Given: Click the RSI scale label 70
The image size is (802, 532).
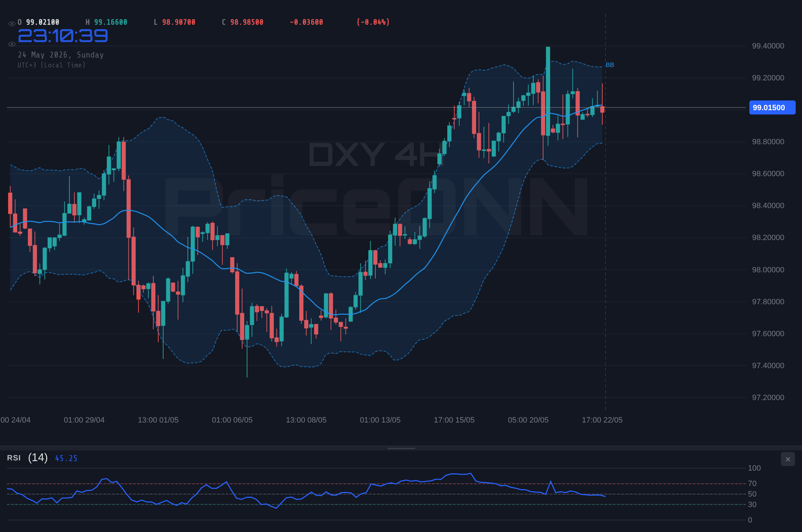Looking at the screenshot, I should coord(752,484).
